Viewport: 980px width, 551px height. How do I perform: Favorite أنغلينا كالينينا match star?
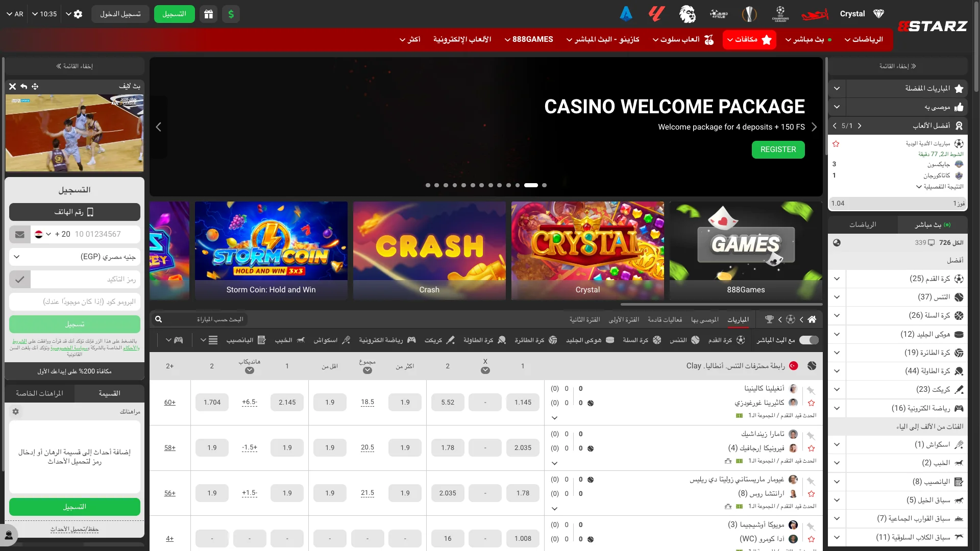click(812, 403)
